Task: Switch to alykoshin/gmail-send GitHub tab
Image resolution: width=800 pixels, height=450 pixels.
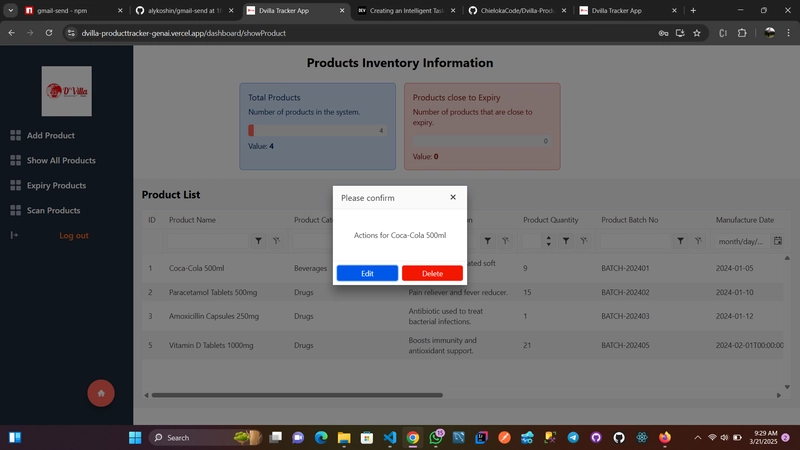Action: pyautogui.click(x=185, y=10)
